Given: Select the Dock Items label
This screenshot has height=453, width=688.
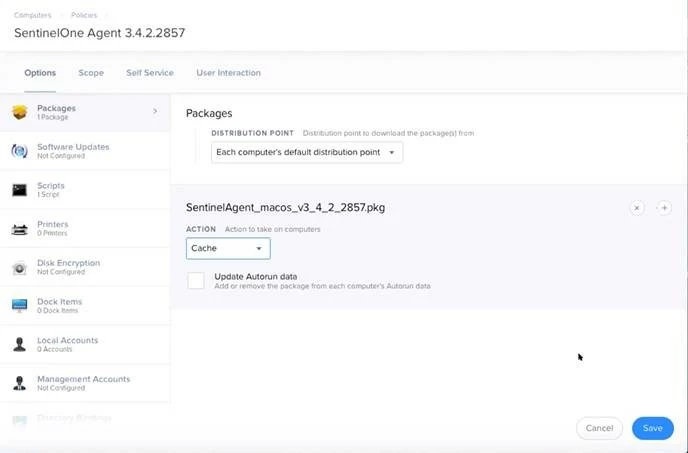Looking at the screenshot, I should coord(60,302).
